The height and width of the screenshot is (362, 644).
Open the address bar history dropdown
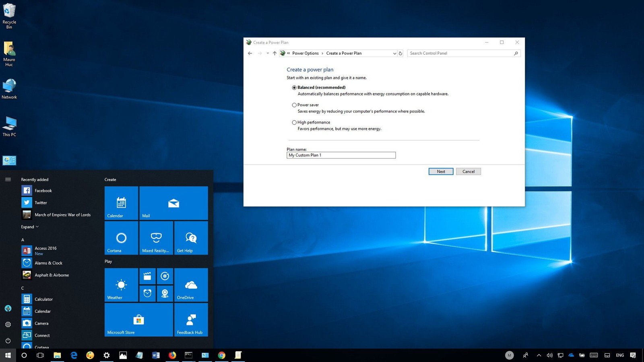click(394, 53)
